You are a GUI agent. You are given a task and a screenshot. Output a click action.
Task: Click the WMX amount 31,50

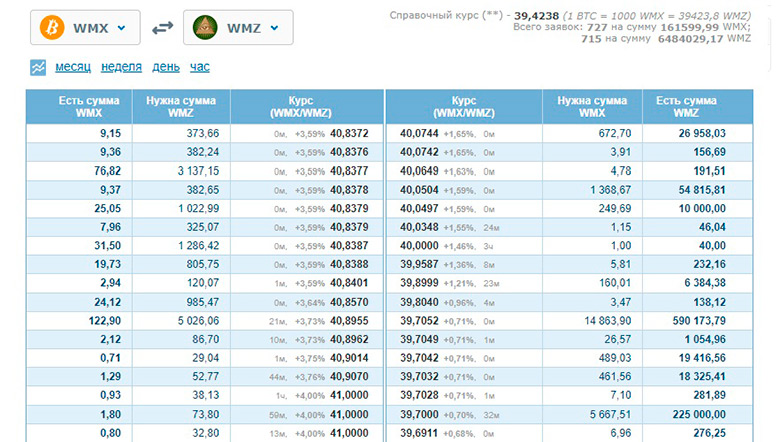107,246
